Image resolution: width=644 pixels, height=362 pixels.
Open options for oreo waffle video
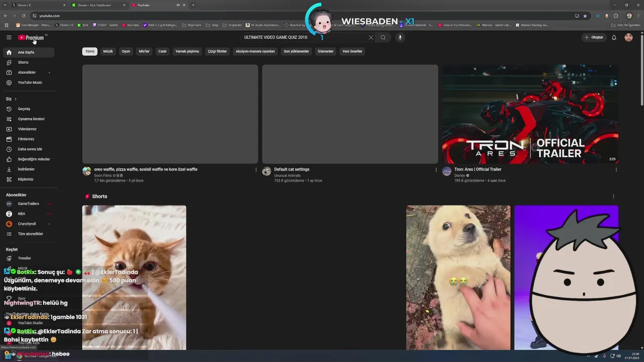(256, 170)
